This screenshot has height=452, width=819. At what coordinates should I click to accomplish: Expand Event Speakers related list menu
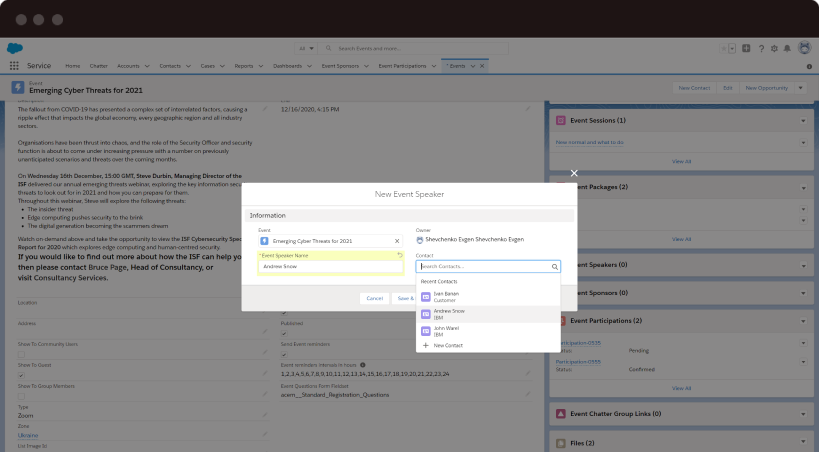tap(803, 265)
